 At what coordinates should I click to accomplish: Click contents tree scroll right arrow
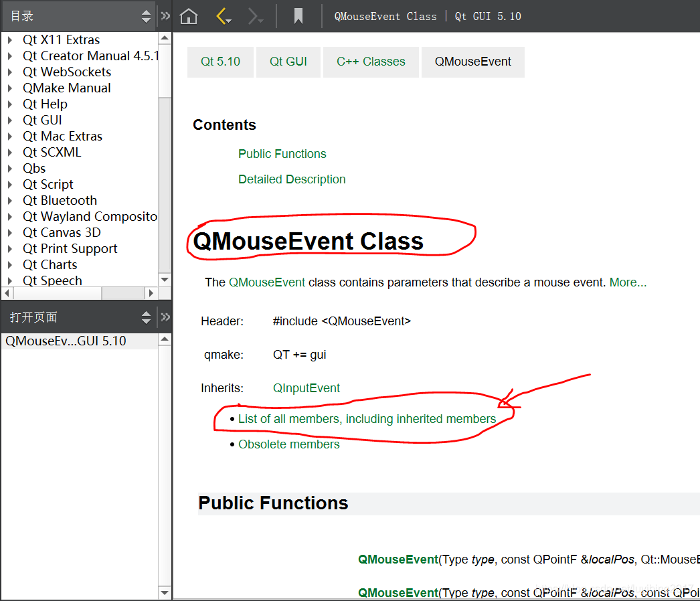[x=151, y=293]
